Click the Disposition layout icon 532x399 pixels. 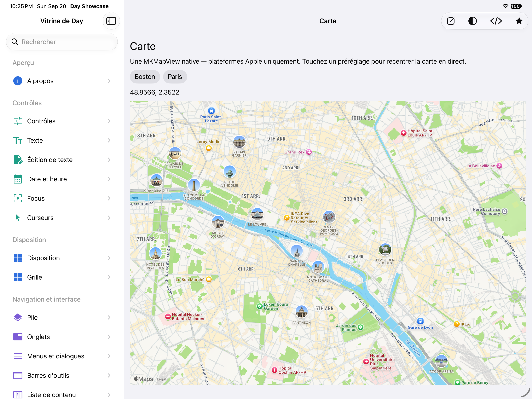pyautogui.click(x=18, y=258)
